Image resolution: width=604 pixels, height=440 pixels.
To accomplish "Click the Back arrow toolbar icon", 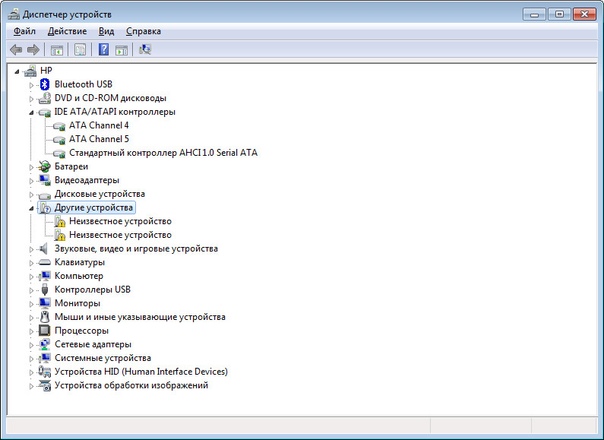I will [16, 50].
